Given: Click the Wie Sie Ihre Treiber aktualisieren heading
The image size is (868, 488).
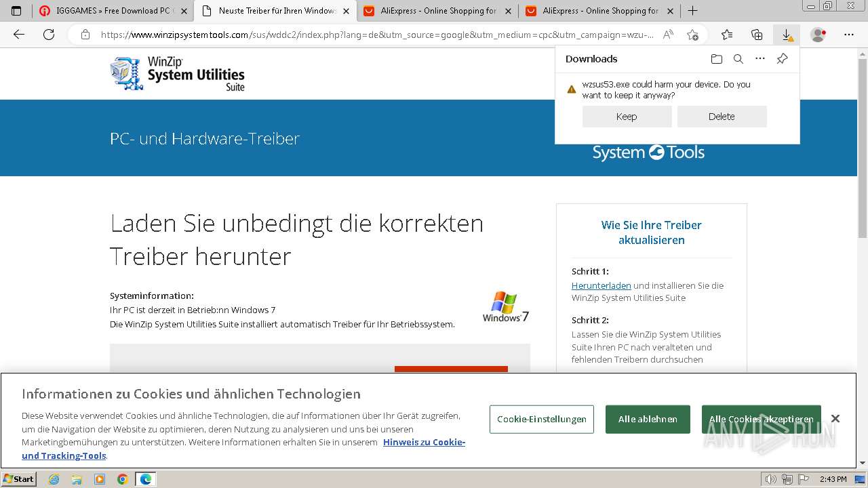Looking at the screenshot, I should pyautogui.click(x=652, y=232).
